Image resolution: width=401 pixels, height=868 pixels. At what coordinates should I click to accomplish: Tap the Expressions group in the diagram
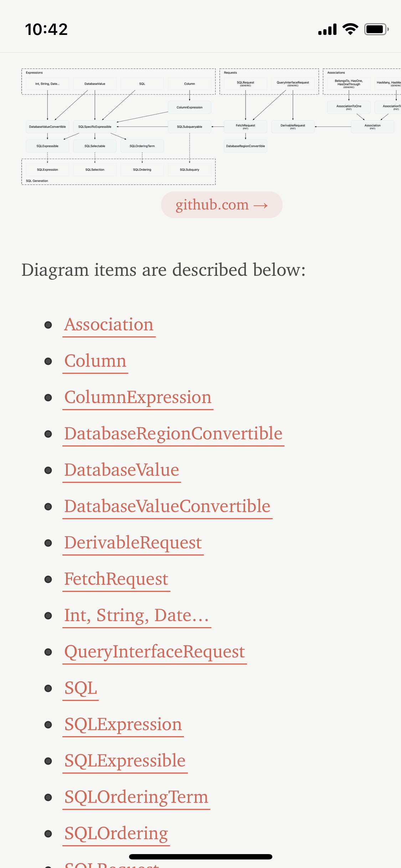[x=34, y=72]
